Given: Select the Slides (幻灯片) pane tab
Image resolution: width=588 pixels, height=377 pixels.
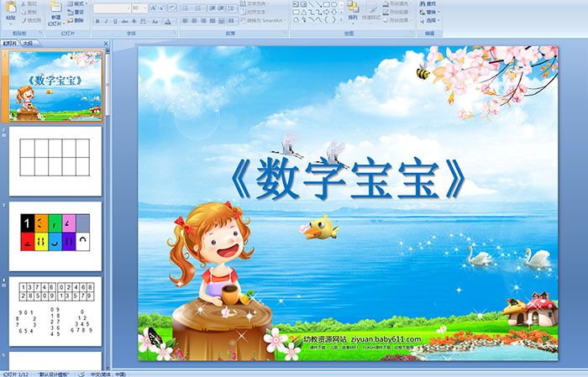Looking at the screenshot, I should (x=9, y=41).
